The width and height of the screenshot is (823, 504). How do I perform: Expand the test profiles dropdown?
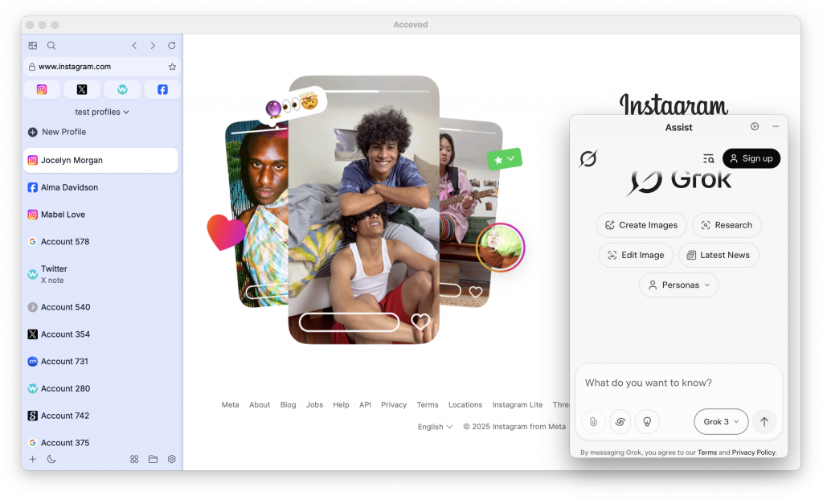coord(102,112)
